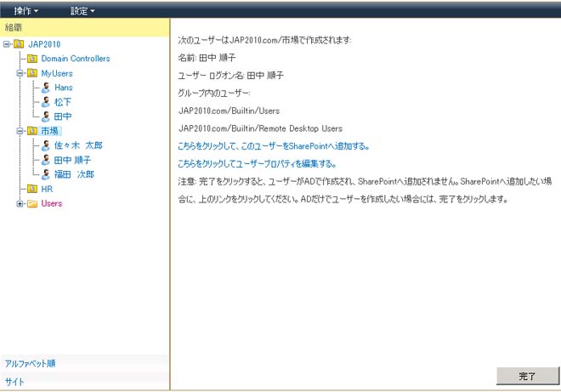Select user 田中 under MyUsers
The height and width of the screenshot is (392, 561).
pyautogui.click(x=63, y=116)
